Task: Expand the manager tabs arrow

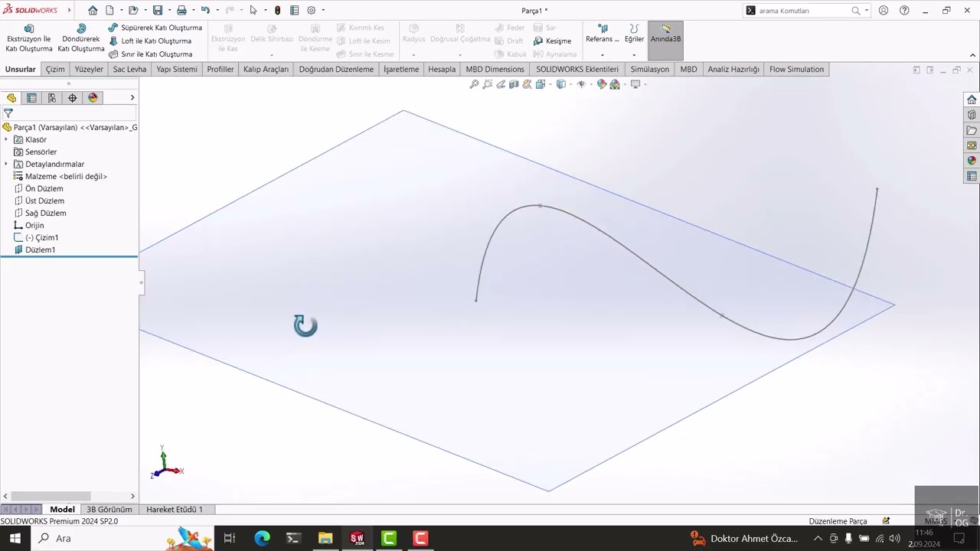Action: (x=132, y=98)
